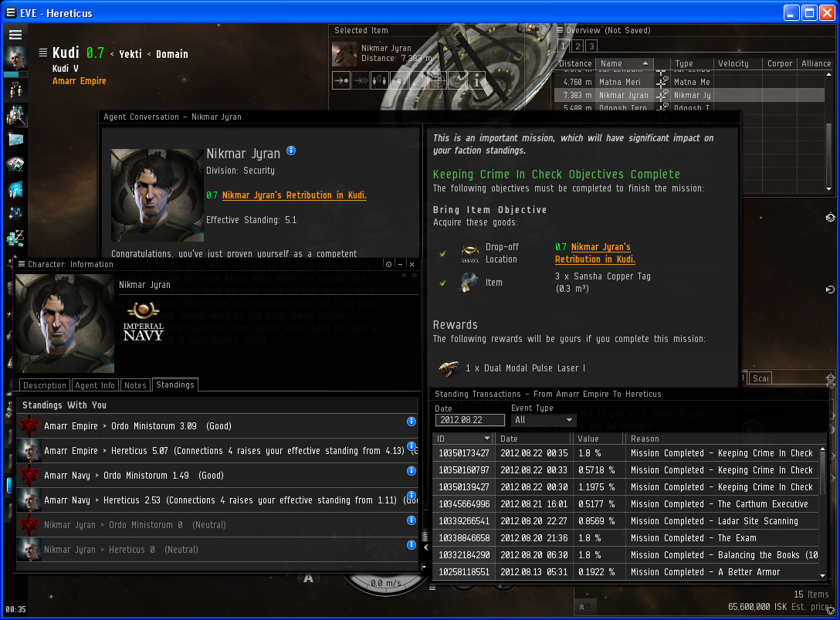
Task: Sort transactions by ID column dropdown
Action: tap(486, 439)
